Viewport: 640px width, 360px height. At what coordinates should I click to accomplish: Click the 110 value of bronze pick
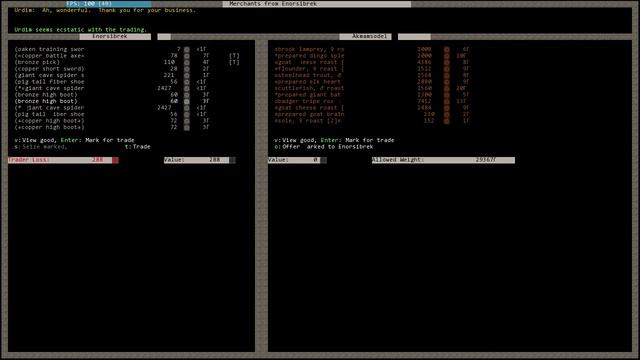coord(169,62)
